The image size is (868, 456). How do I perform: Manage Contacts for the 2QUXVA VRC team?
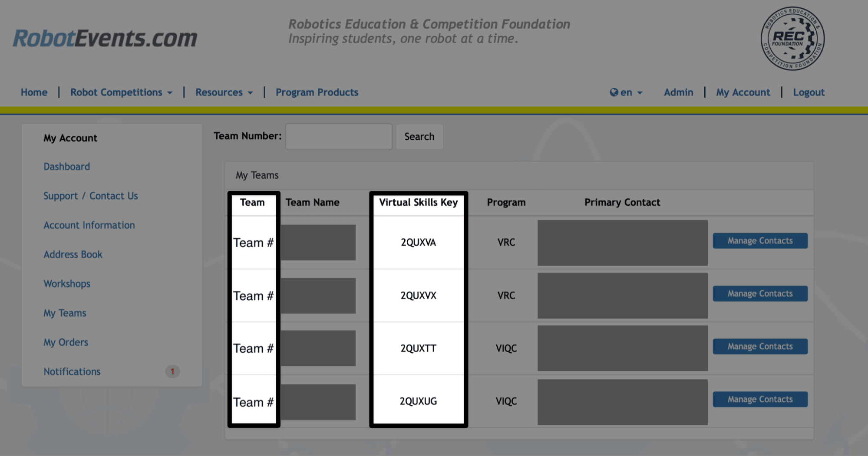[x=759, y=240]
